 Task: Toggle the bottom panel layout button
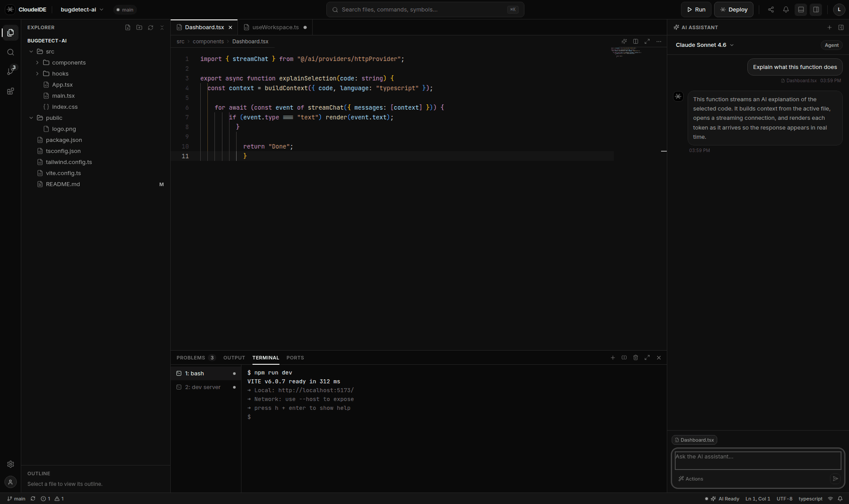(801, 9)
